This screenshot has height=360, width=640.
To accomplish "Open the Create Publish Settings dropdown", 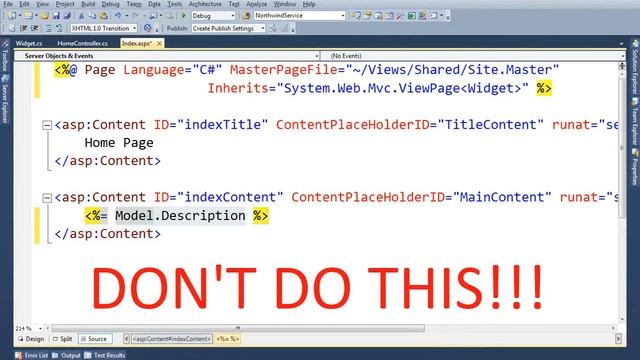I will coord(228,28).
